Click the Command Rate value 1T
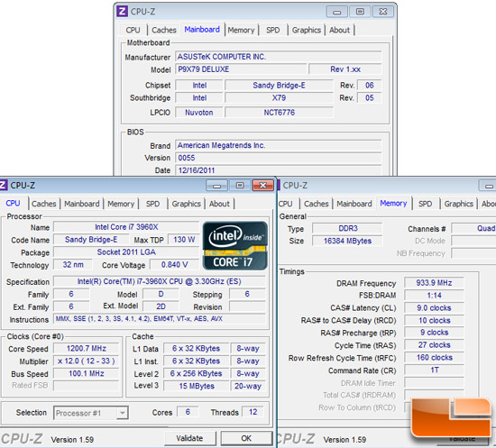 [434, 370]
